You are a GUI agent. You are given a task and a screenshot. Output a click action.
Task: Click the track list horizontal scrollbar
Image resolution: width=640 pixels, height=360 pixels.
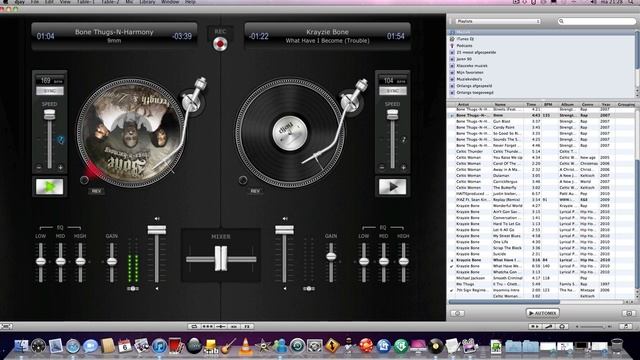(504, 302)
